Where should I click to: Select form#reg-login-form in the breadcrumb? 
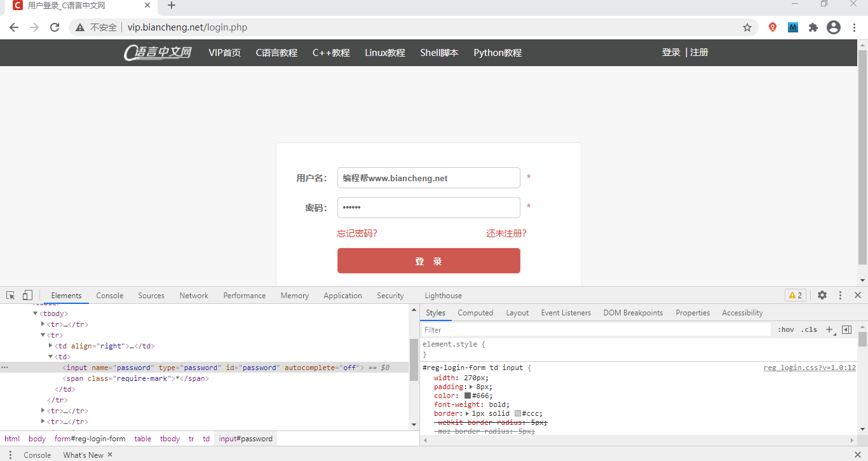coord(90,439)
